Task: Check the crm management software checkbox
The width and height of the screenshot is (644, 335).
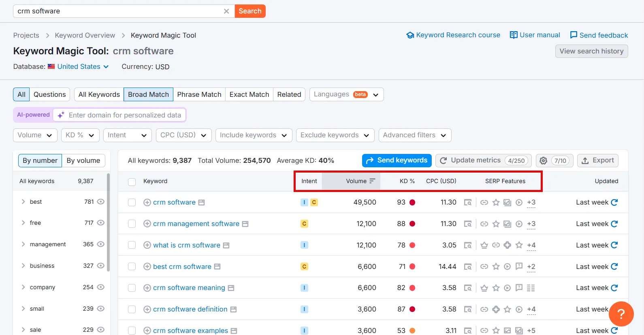Action: click(x=132, y=224)
